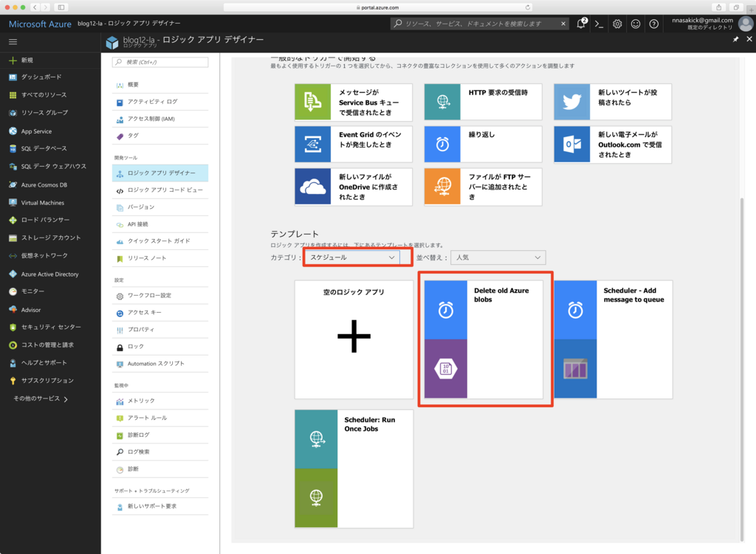Open ログ検索 menu item
Viewport: 756px width, 554px height.
pos(160,452)
